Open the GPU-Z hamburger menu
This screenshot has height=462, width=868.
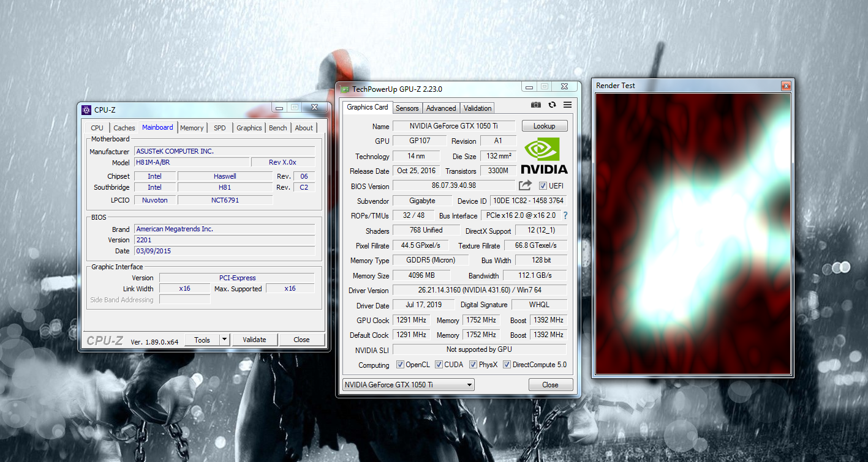pyautogui.click(x=567, y=105)
